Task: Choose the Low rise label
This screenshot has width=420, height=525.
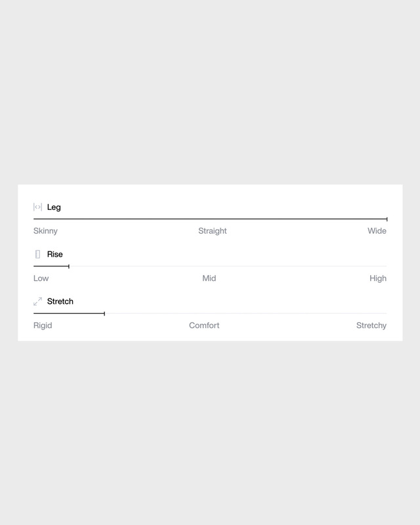Action: click(x=41, y=278)
